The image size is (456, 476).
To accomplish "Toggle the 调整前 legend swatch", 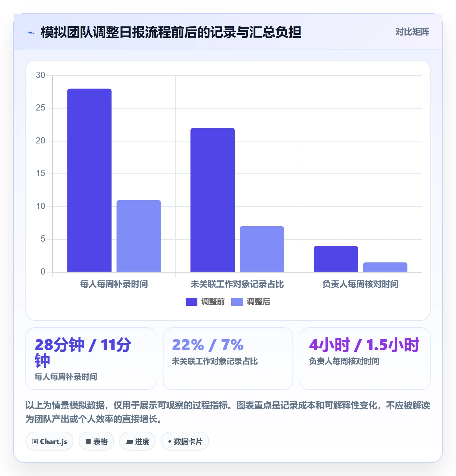I will (x=191, y=302).
